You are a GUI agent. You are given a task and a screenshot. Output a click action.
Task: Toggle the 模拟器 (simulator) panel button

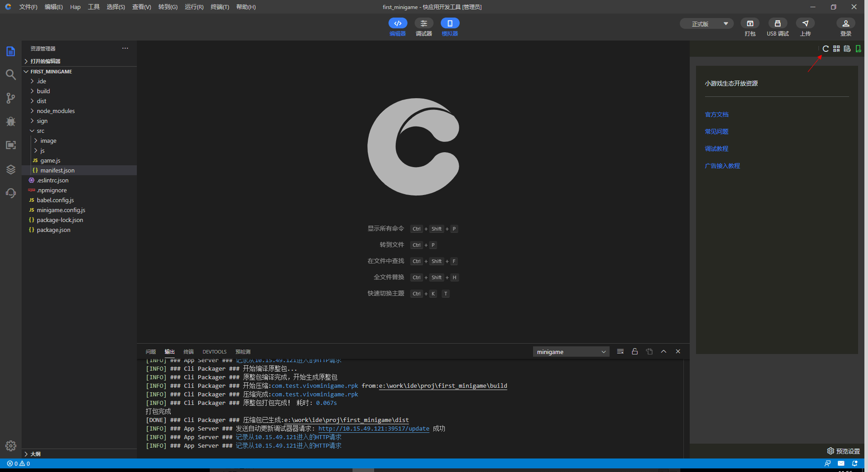(450, 27)
